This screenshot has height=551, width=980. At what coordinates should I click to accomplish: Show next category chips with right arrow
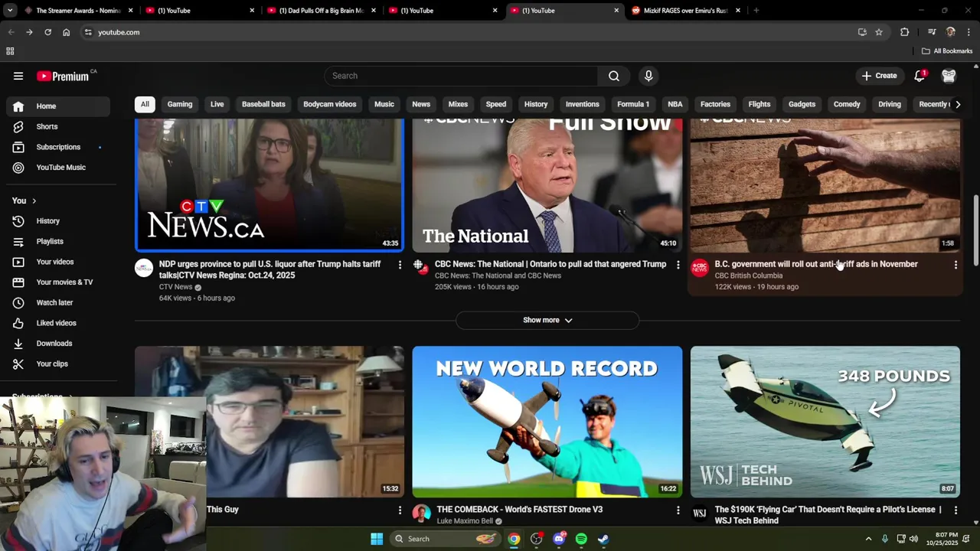click(957, 104)
